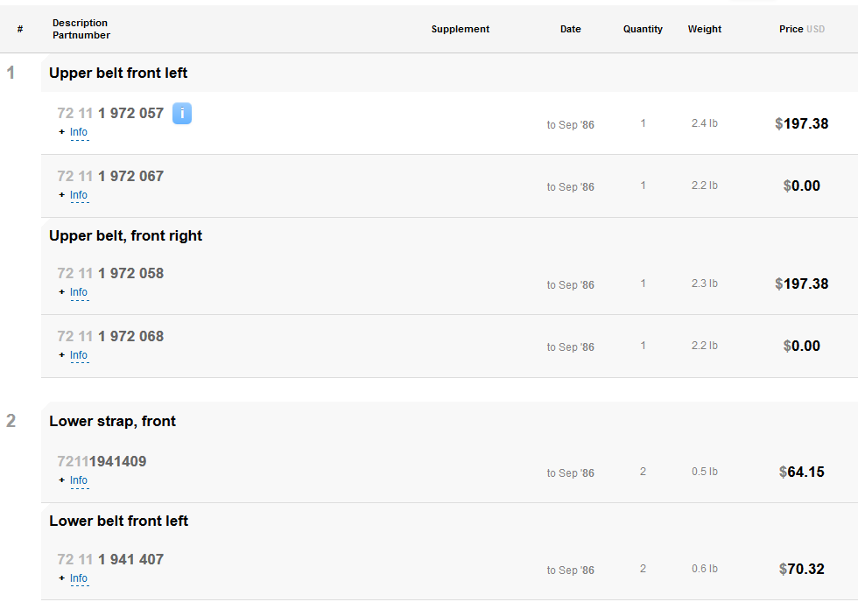Image resolution: width=858 pixels, height=616 pixels.
Task: Open Info under part 72111941409
Action: (79, 480)
